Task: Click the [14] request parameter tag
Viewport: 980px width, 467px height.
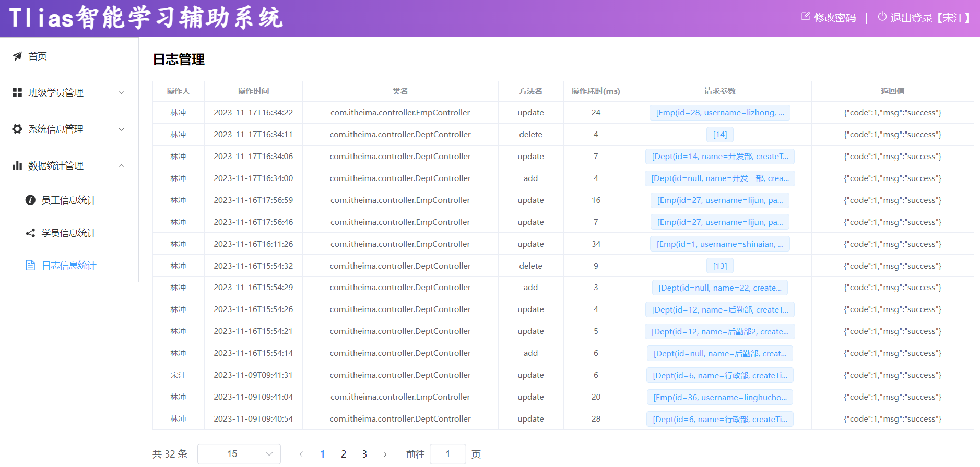Action: pos(719,135)
